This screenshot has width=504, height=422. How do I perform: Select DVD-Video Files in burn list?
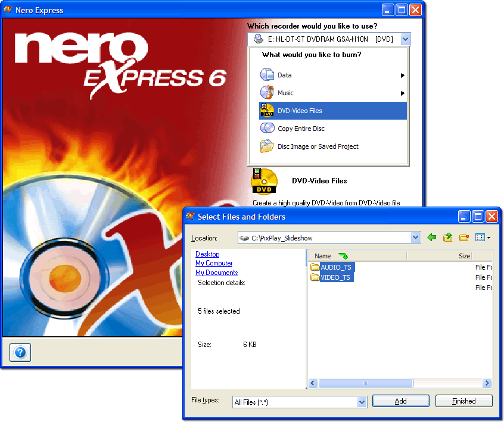click(332, 111)
